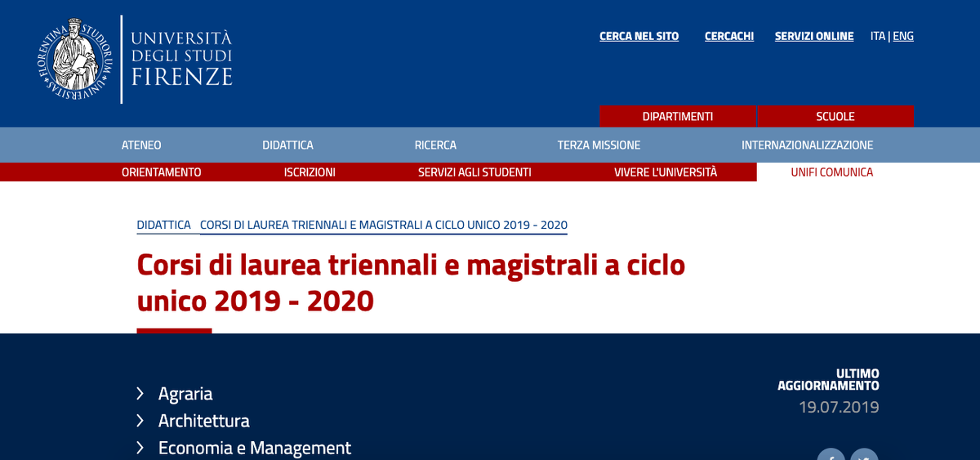The height and width of the screenshot is (460, 980).
Task: Click the Facebook share icon
Action: (x=831, y=454)
